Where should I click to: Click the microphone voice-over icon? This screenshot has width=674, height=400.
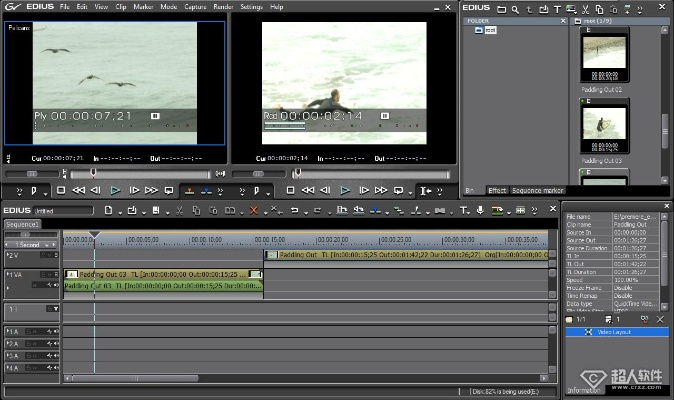481,210
